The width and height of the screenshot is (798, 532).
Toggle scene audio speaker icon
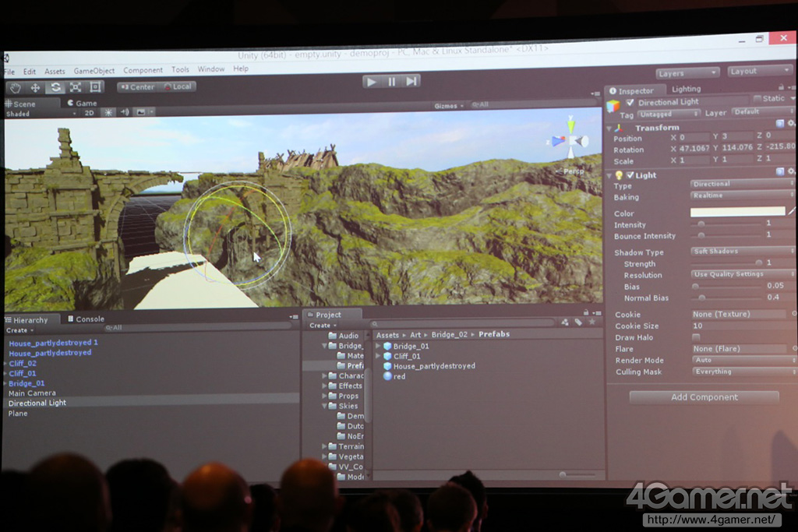(x=125, y=112)
